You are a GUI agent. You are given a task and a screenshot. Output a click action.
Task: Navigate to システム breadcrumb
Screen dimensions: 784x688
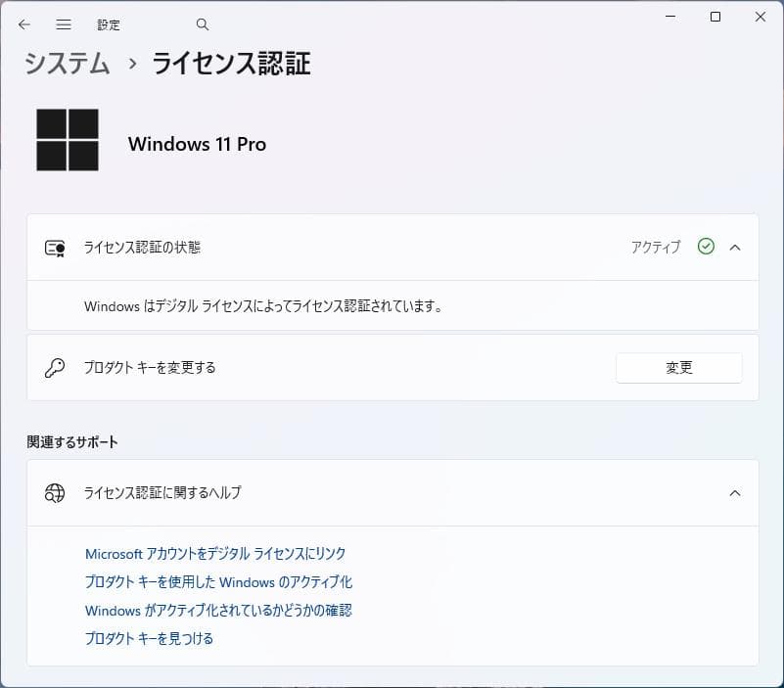coord(67,64)
